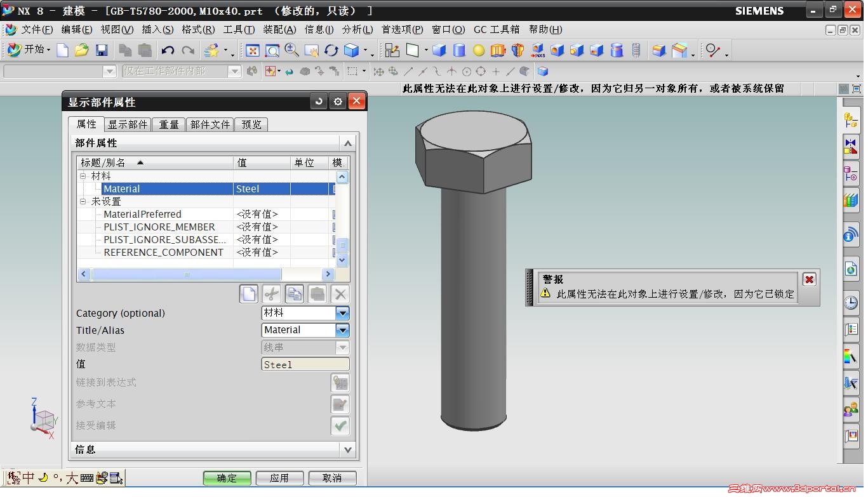This screenshot has width=868, height=497.
Task: Select the yellow Sphere feature tool
Action: (479, 51)
